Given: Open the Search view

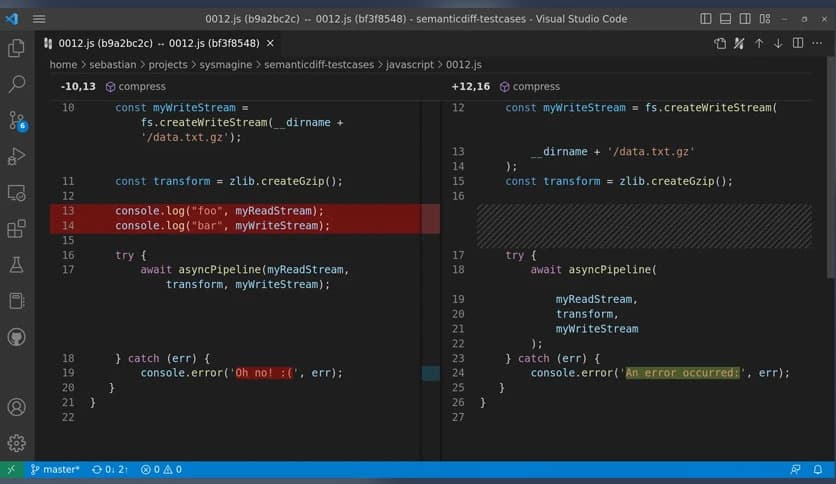Looking at the screenshot, I should point(16,84).
